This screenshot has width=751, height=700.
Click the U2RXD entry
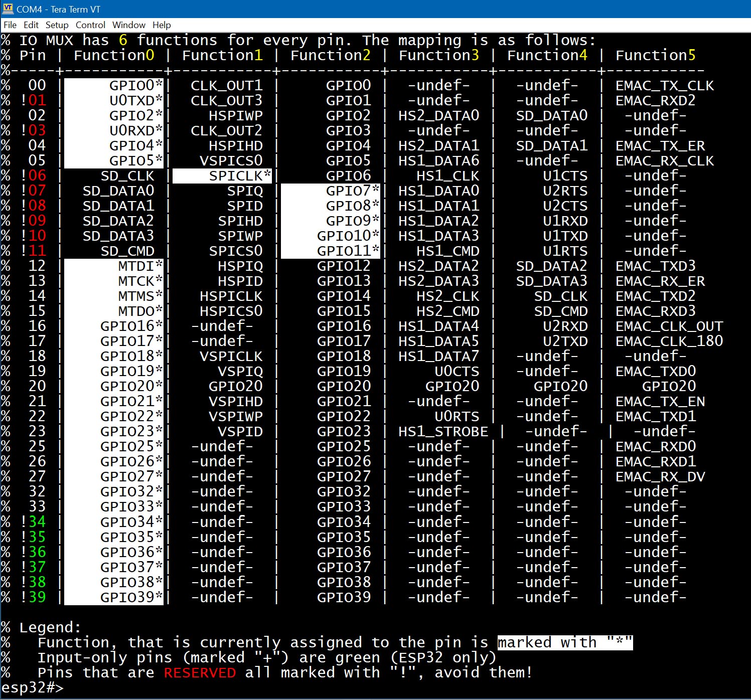[565, 326]
